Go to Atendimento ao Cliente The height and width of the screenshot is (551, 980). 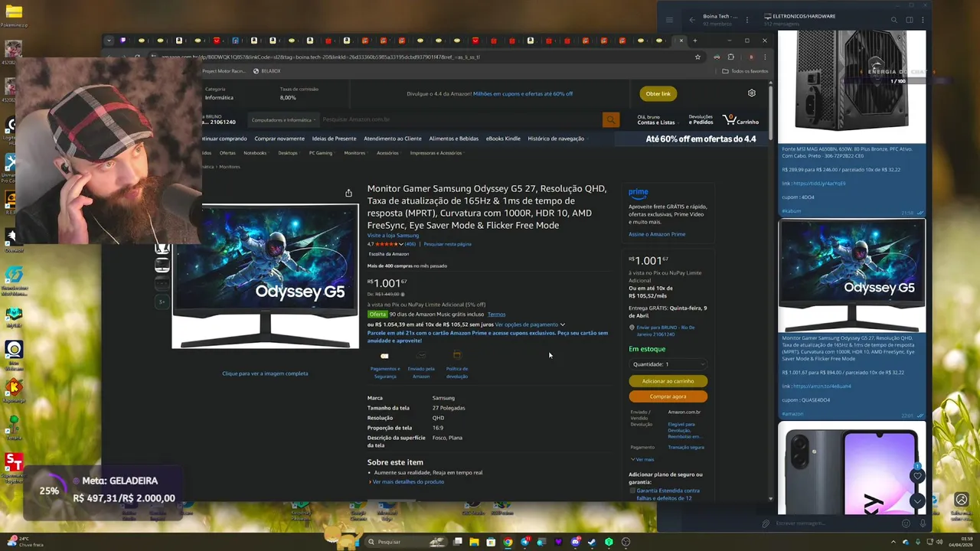click(393, 139)
